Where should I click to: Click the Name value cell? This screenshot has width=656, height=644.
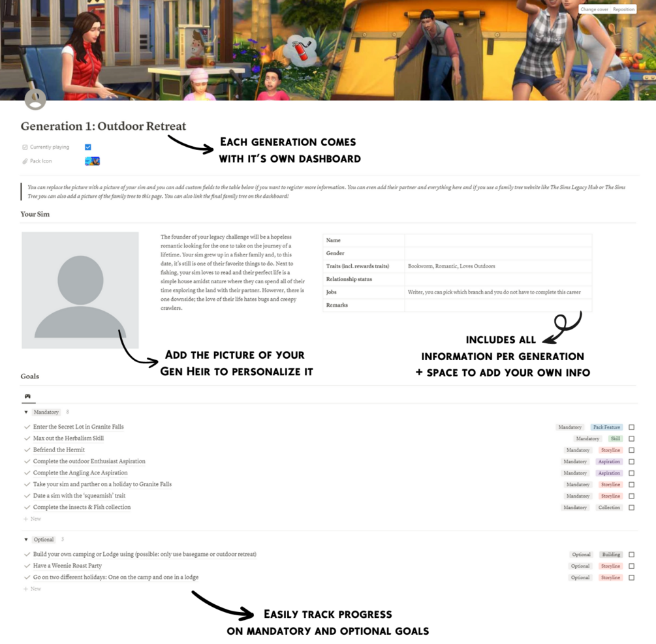(498, 241)
